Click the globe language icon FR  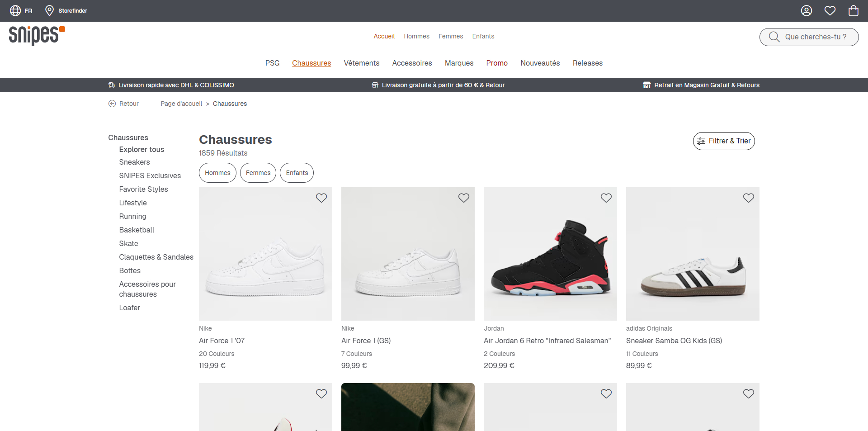pyautogui.click(x=15, y=10)
